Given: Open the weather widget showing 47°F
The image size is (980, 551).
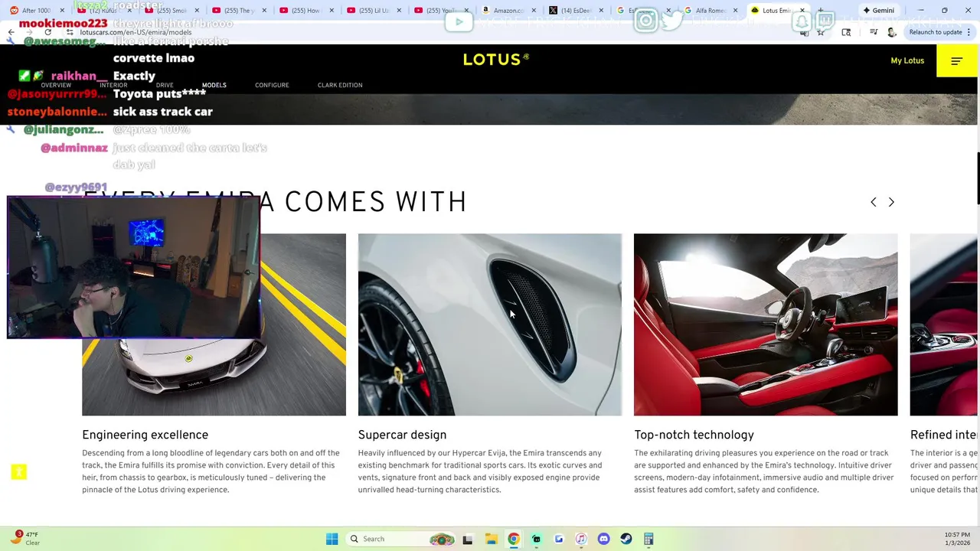Looking at the screenshot, I should pyautogui.click(x=24, y=538).
